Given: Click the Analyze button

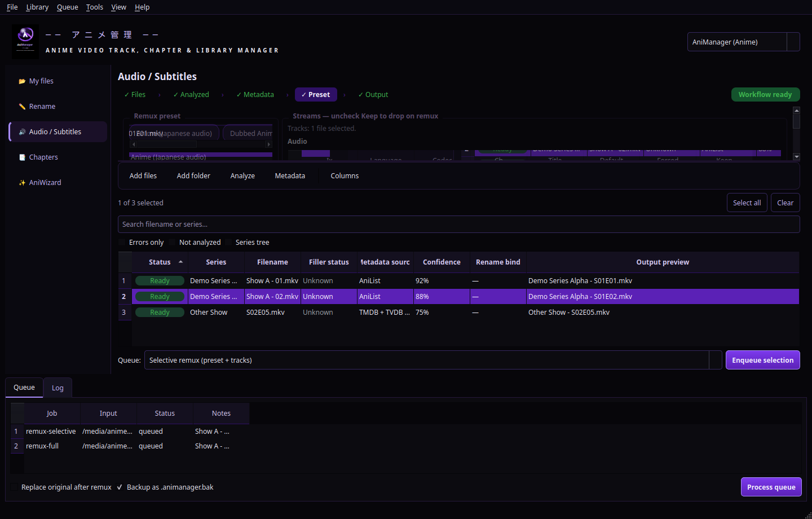Looking at the screenshot, I should pyautogui.click(x=242, y=176).
